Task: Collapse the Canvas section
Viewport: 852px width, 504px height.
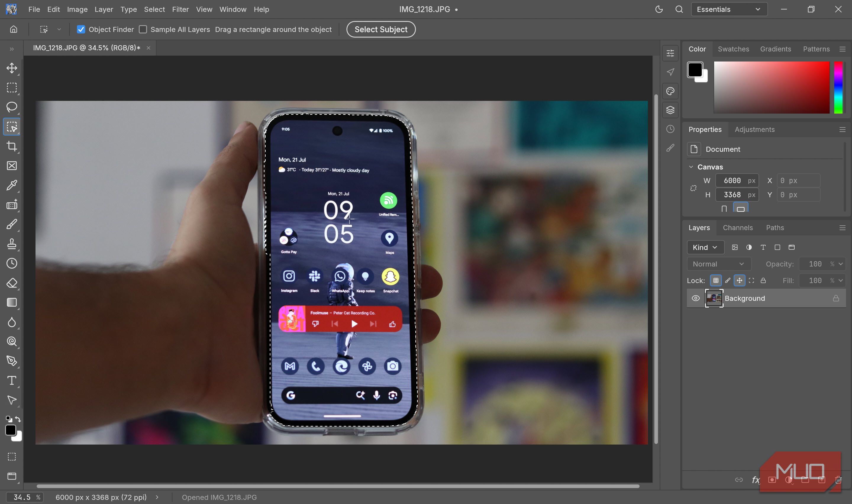Action: (x=691, y=167)
